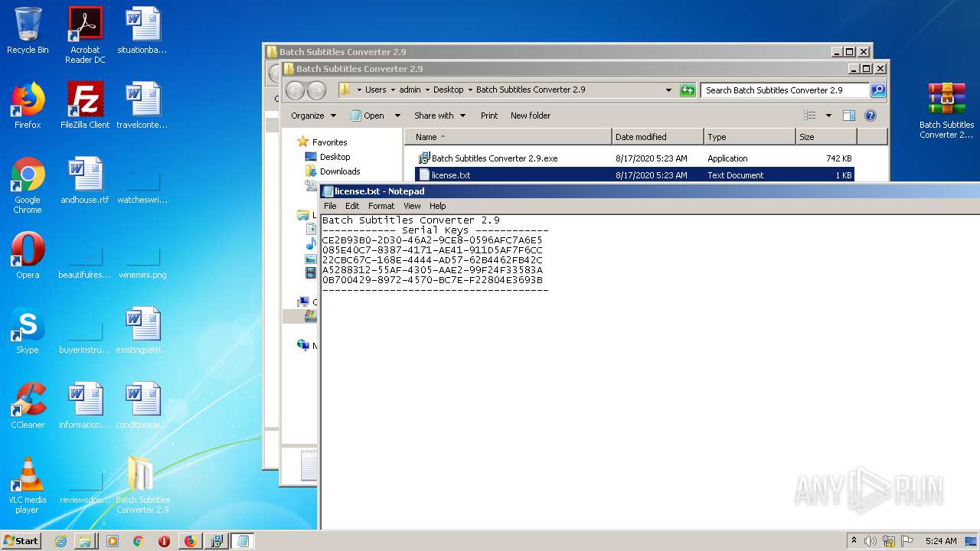Launch Google Chrome from the desktop

click(x=28, y=185)
